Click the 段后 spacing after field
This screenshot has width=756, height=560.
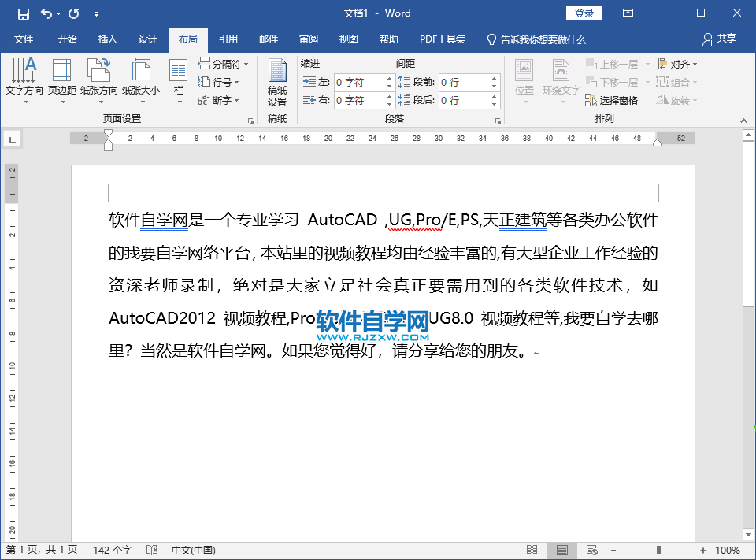click(x=464, y=100)
